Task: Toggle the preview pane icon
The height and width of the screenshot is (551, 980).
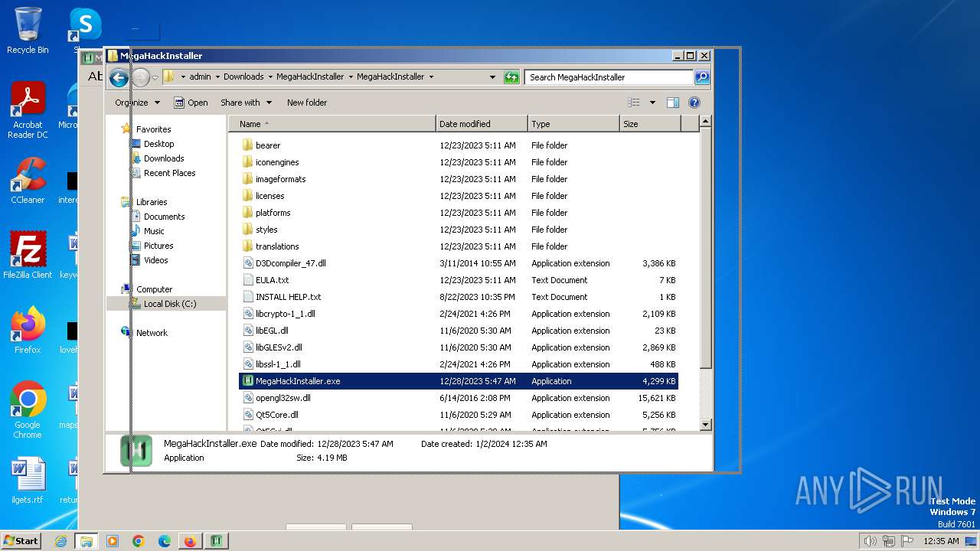Action: pyautogui.click(x=673, y=103)
